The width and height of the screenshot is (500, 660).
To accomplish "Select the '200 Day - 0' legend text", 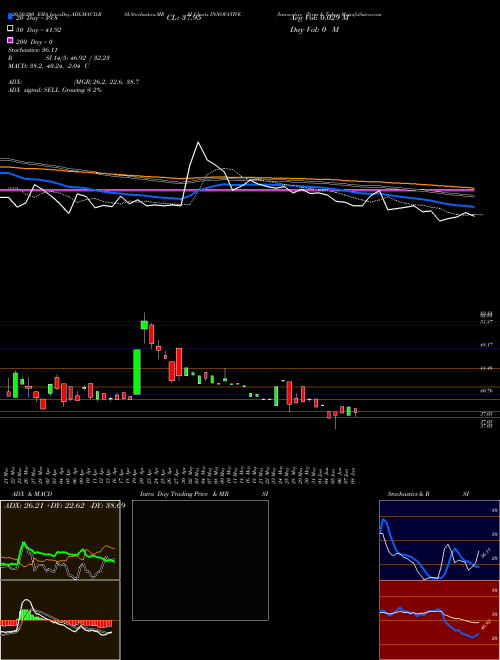I will [34, 42].
